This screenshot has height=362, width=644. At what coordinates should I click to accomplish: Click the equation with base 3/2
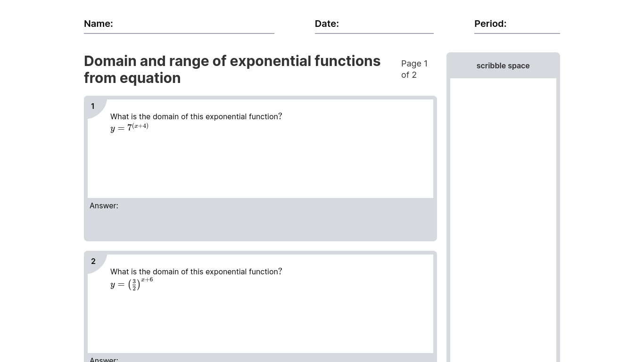132,284
